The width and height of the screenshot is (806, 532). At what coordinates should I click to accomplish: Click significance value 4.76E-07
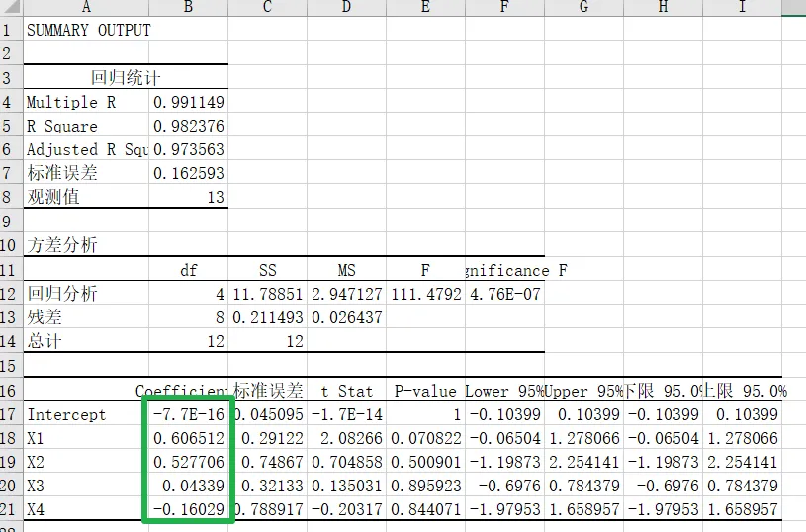click(504, 293)
